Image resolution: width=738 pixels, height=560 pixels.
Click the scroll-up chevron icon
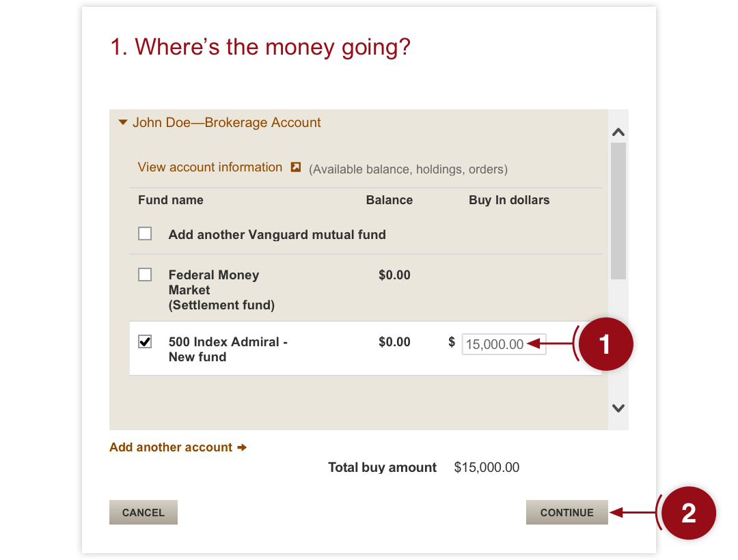(618, 132)
